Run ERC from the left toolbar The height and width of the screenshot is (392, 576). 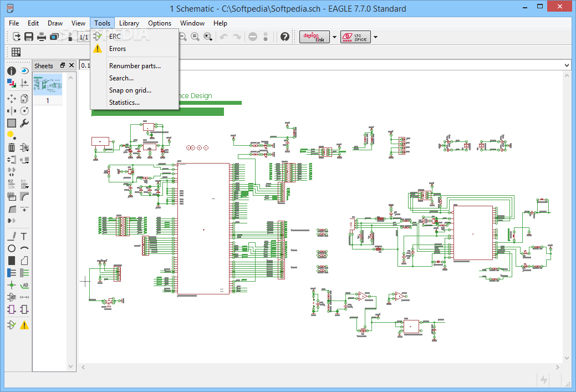click(x=12, y=325)
